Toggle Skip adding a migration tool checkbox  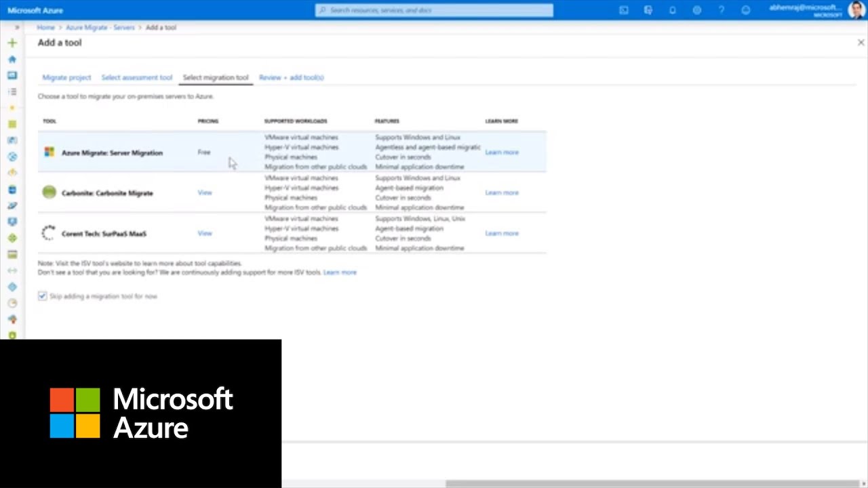pyautogui.click(x=43, y=296)
